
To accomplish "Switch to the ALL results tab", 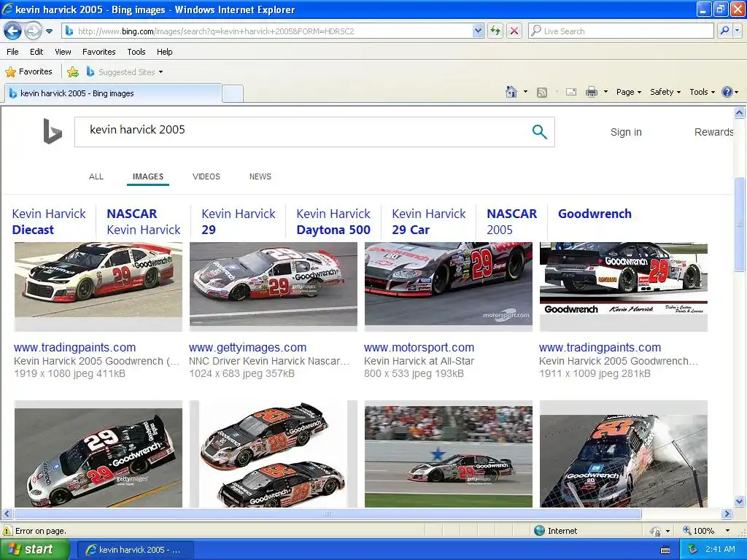I will (96, 176).
